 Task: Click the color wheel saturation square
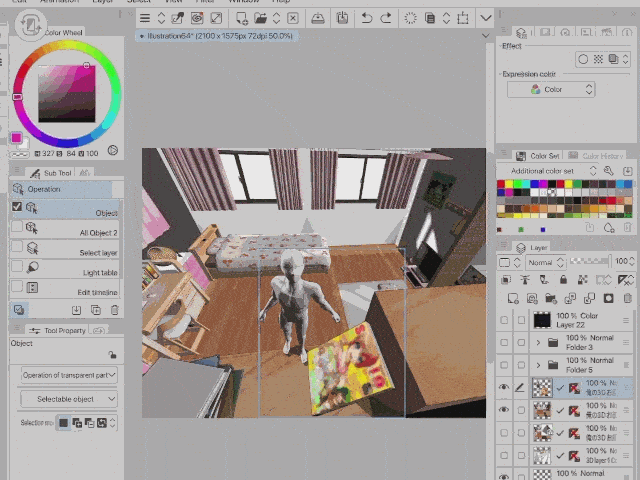click(67, 93)
